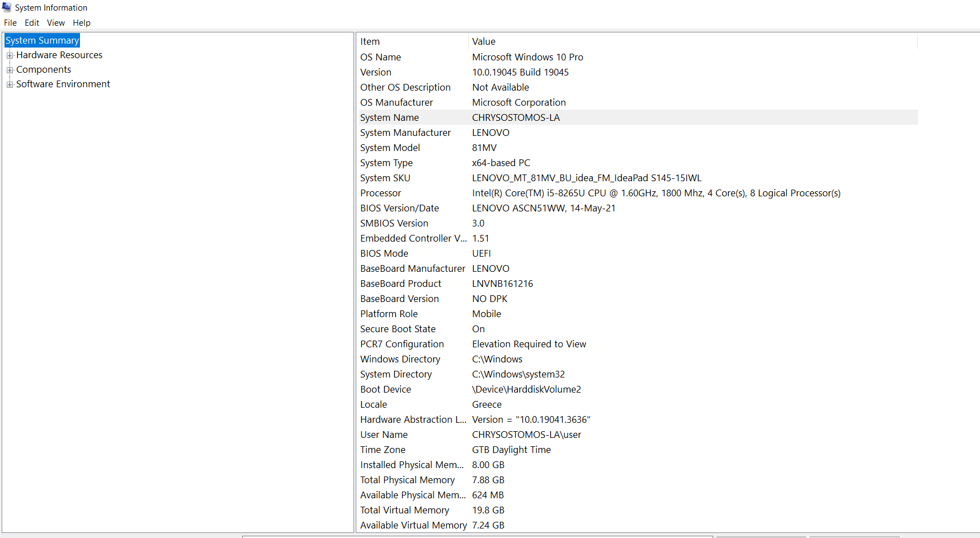Select the Platform Role row

pyautogui.click(x=637, y=314)
